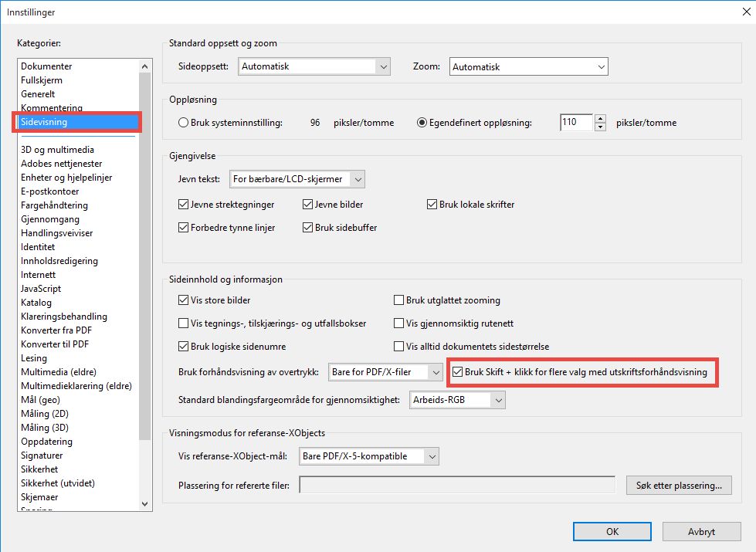Toggle Jevne strektegninger checkbox

tap(183, 205)
